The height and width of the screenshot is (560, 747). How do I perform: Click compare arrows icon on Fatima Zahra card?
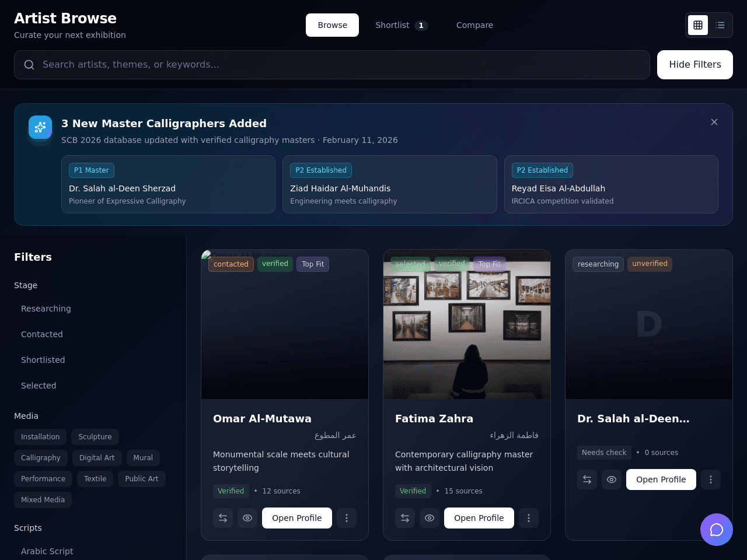[405, 518]
